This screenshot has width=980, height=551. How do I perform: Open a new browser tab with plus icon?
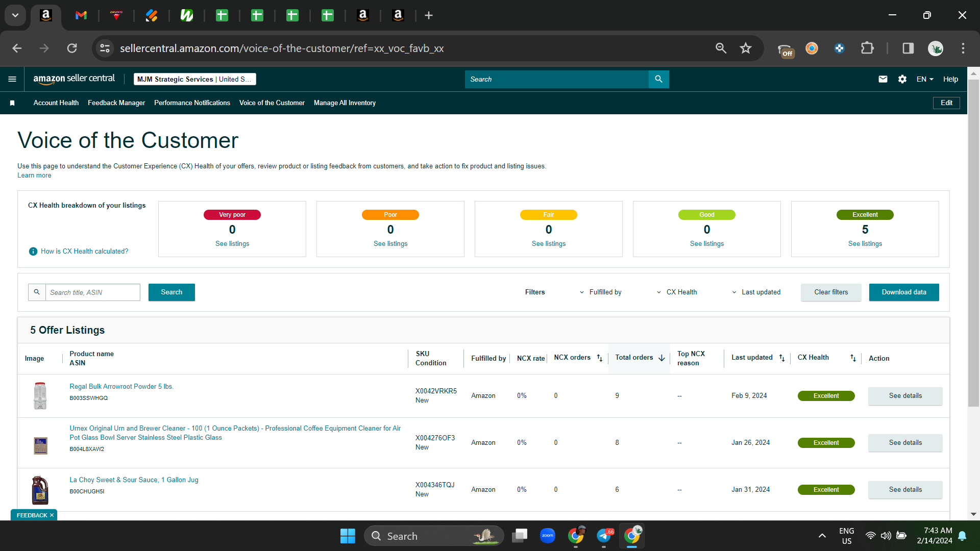pyautogui.click(x=429, y=15)
